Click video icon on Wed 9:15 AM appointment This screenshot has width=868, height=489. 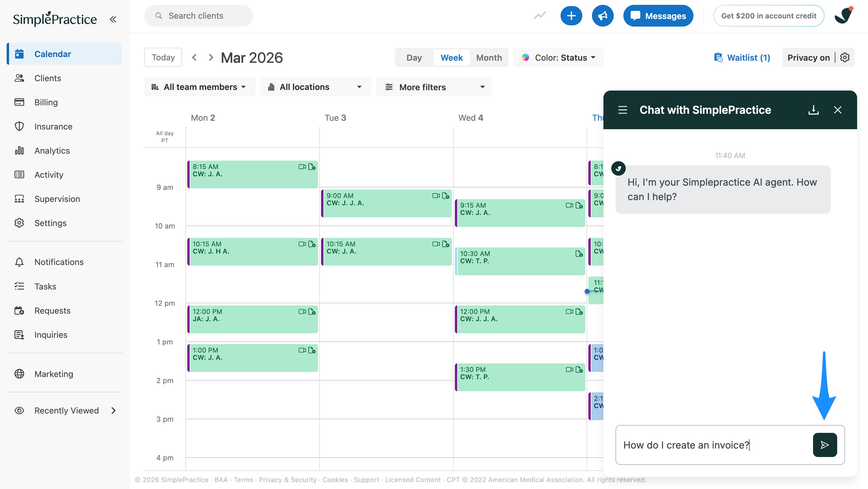(569, 206)
